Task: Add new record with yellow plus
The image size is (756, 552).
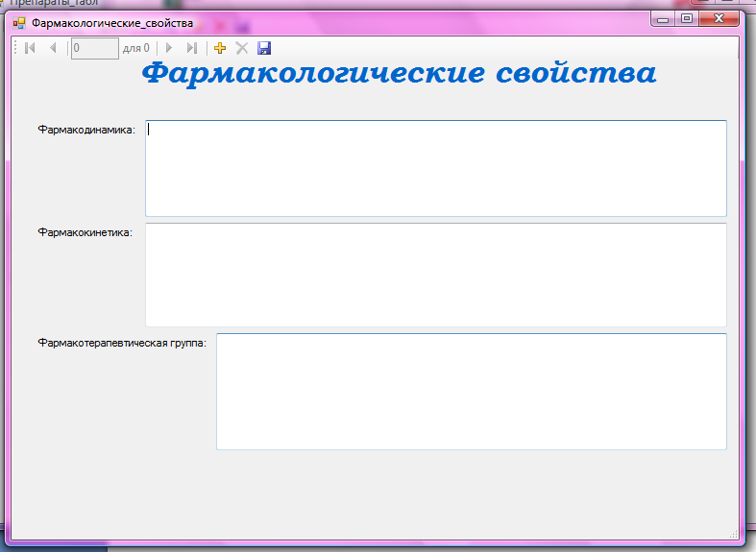Action: (220, 48)
